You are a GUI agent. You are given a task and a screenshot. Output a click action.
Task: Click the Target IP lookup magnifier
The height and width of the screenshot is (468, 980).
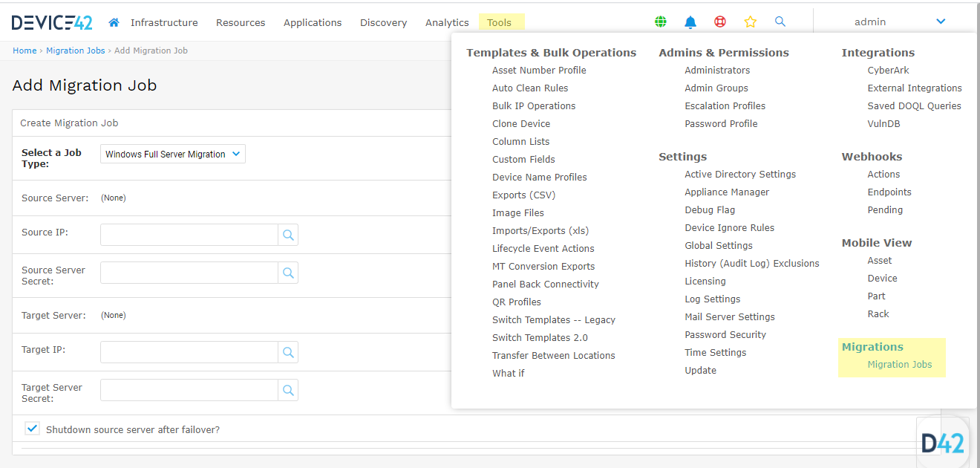[288, 353]
